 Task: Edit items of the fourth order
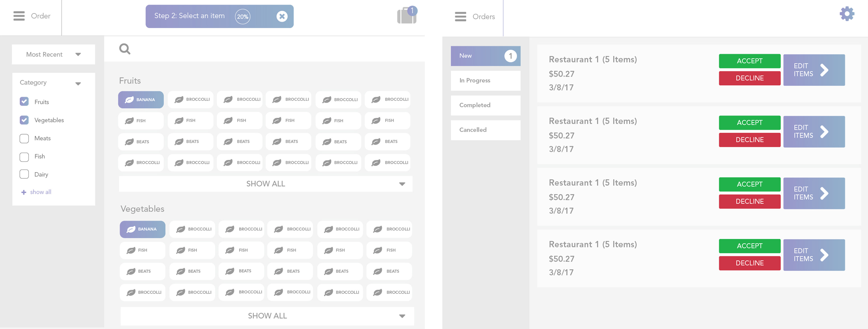coord(814,255)
